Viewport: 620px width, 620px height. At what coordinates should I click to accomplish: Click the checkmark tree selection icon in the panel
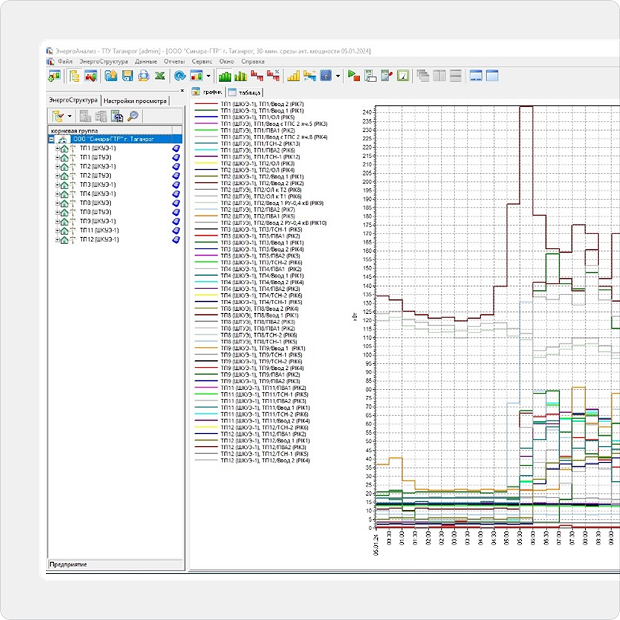click(x=58, y=116)
